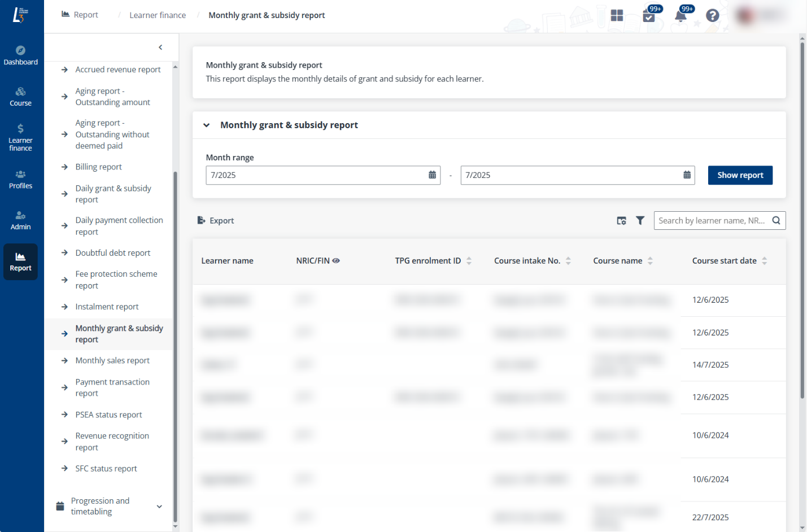Open the apps grid icon in header
The height and width of the screenshot is (532, 807).
(617, 15)
